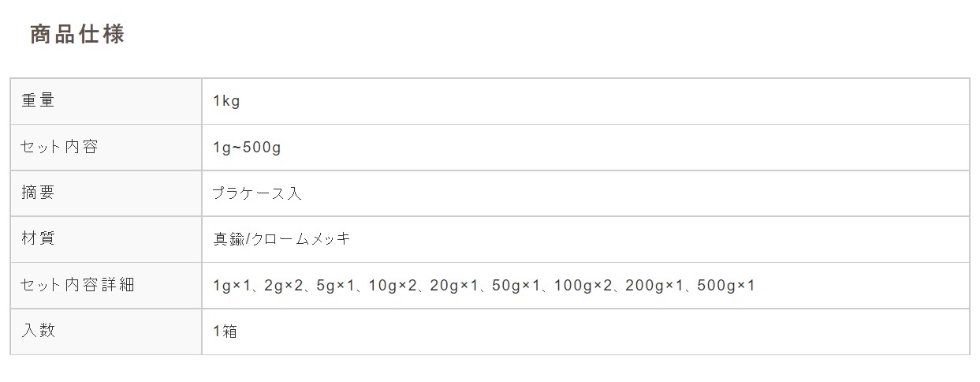Click the 100g×2 entry in details
This screenshot has width=980, height=382.
(x=583, y=285)
